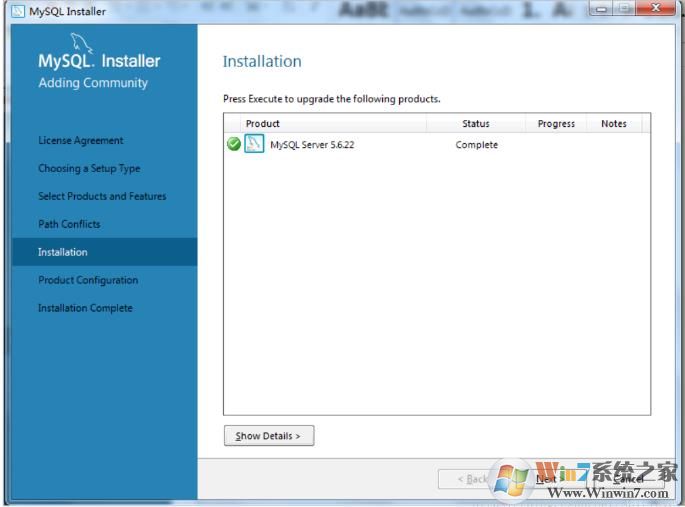Sort by the Product column header
The image size is (685, 507).
pos(325,124)
